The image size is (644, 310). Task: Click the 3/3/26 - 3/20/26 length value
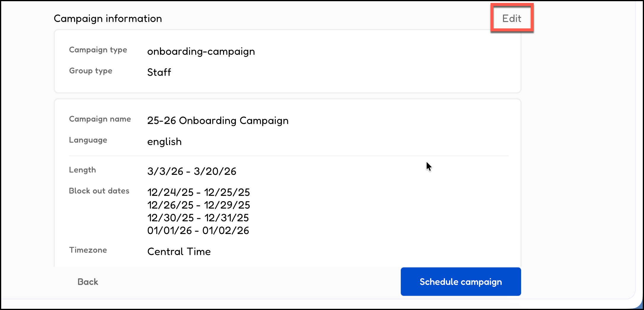pos(192,171)
